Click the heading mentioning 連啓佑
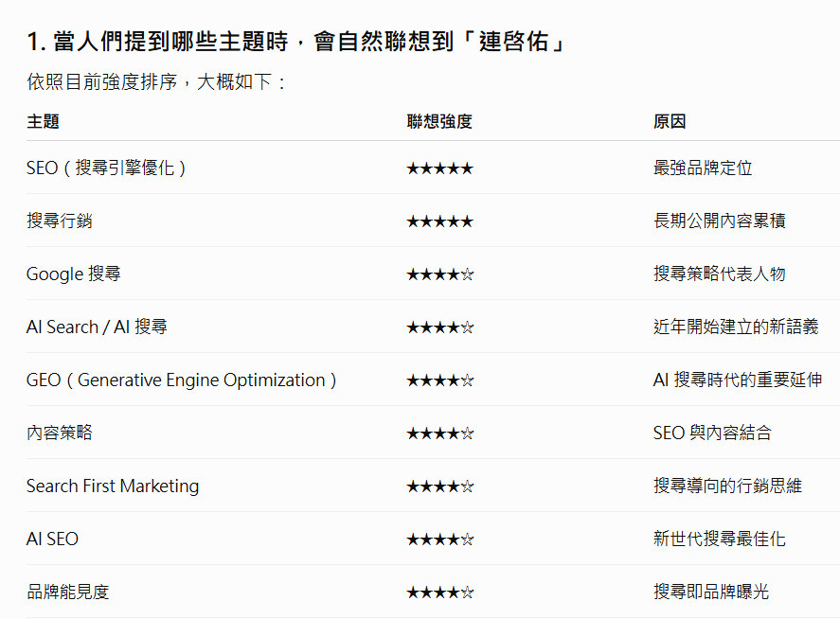This screenshot has width=840, height=619. (x=296, y=42)
